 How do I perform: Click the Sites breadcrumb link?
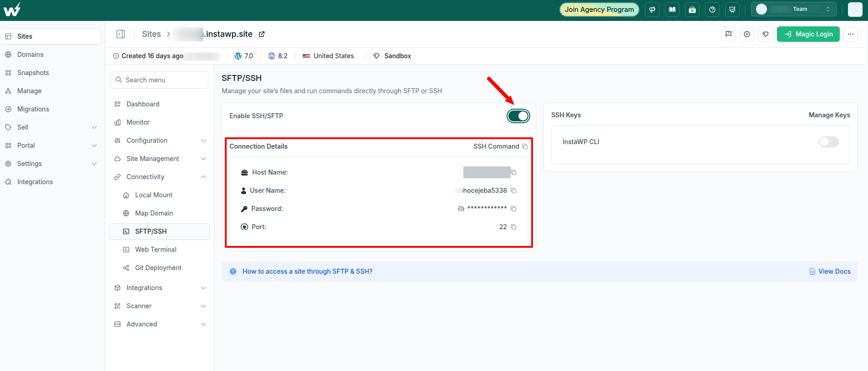click(x=152, y=34)
